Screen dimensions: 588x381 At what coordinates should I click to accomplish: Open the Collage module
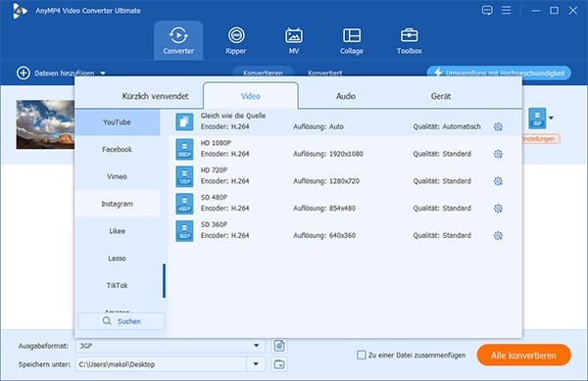(x=352, y=40)
